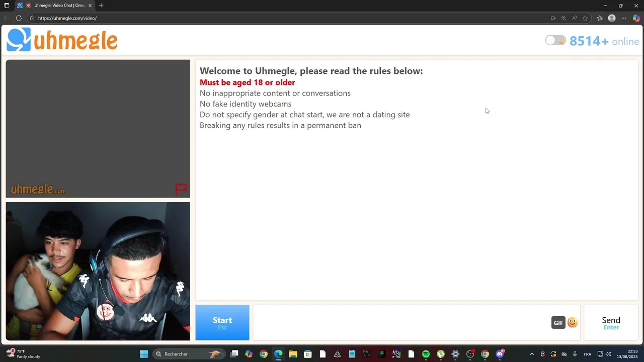Click the camera permission icon in address bar

(553, 18)
